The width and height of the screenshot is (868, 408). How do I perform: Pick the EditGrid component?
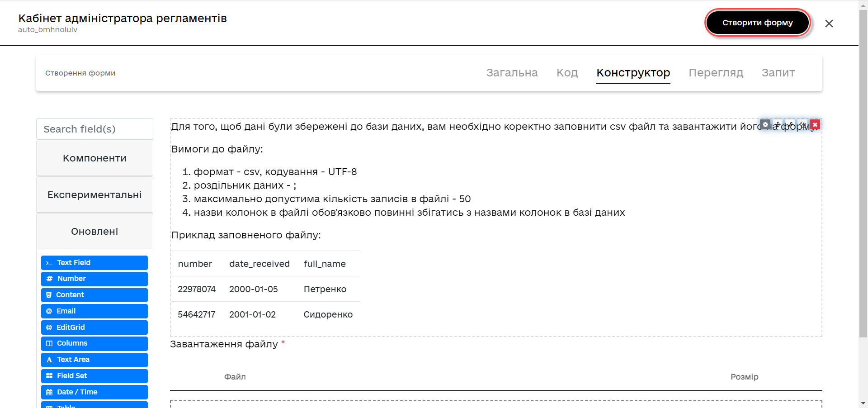[x=94, y=327]
